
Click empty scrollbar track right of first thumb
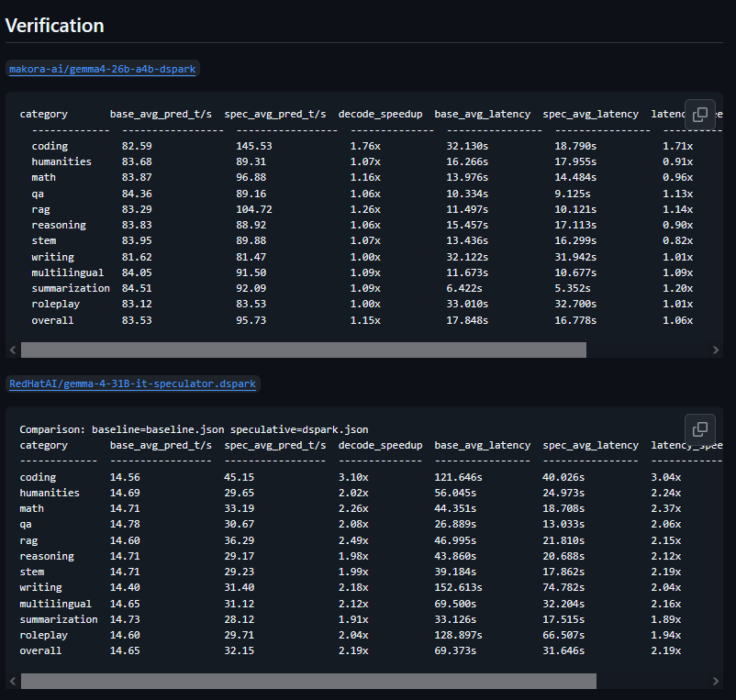point(647,350)
